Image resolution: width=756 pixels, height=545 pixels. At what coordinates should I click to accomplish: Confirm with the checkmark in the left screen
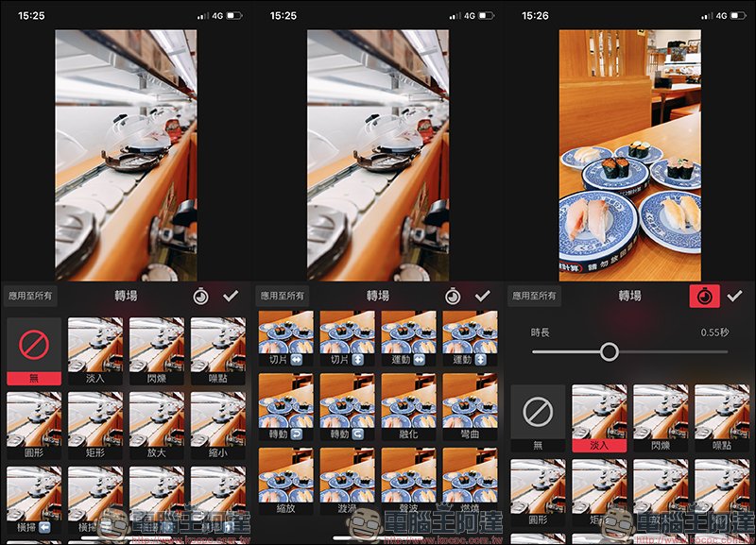click(x=231, y=296)
